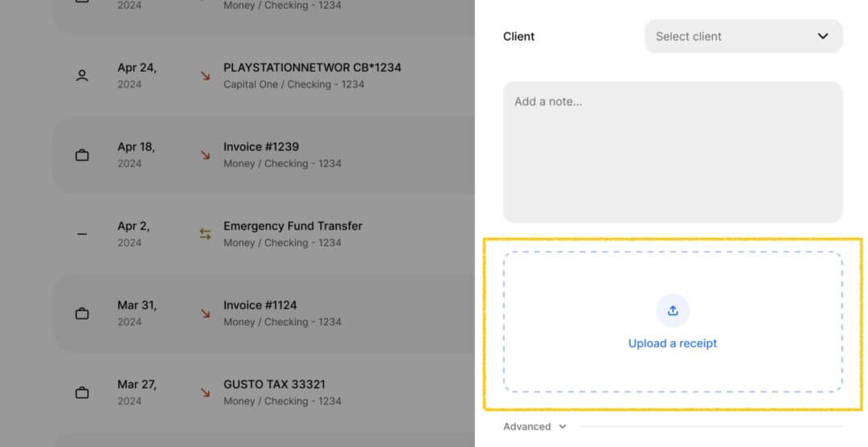
Task: Click dash icon beside Emergency Fund Transfer
Action: pos(82,234)
